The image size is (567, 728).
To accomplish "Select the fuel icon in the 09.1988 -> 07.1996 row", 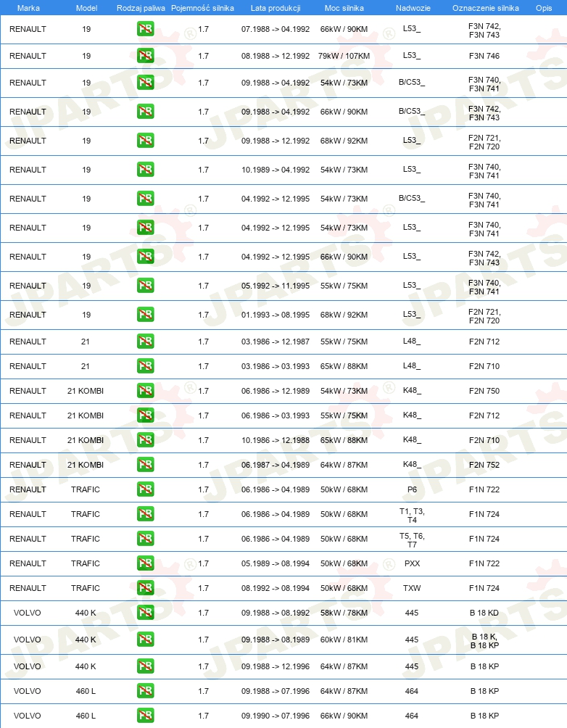I will tap(145, 691).
